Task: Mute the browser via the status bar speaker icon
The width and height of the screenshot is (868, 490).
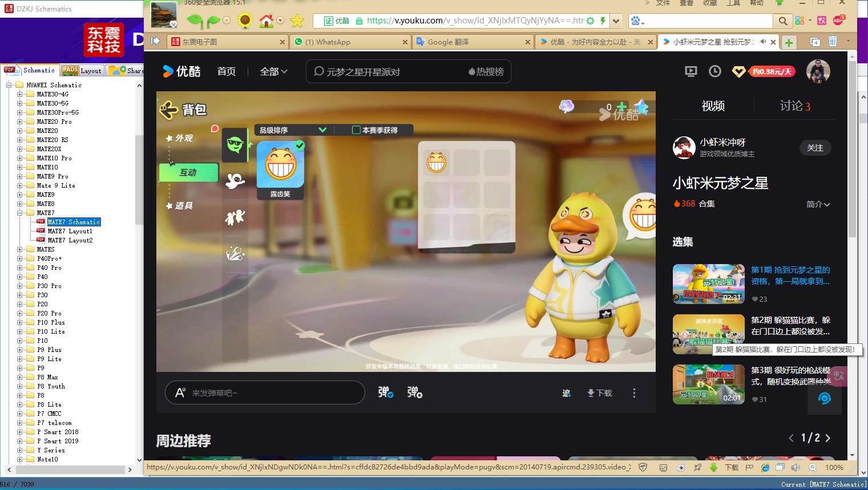Action: pyautogui.click(x=796, y=467)
